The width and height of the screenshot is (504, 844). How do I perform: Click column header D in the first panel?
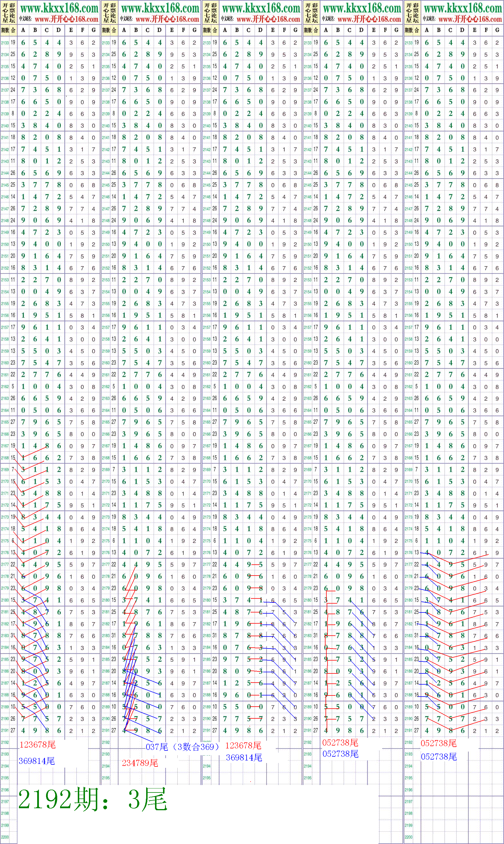click(x=59, y=30)
